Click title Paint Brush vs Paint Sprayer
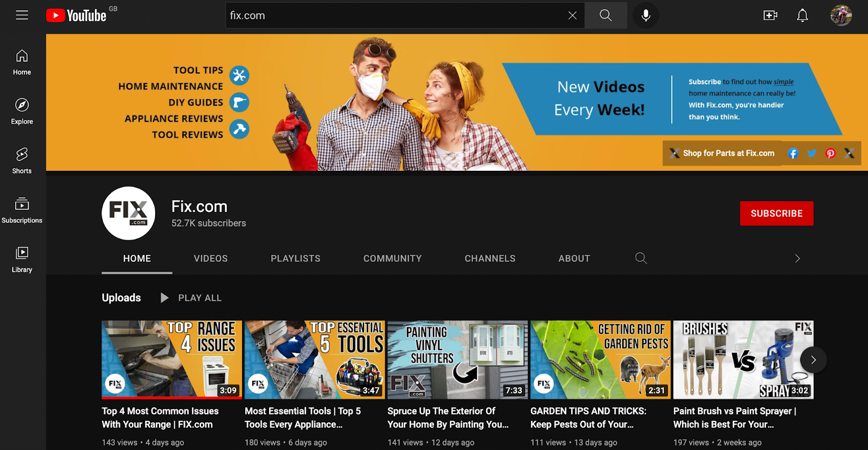The image size is (868, 450). [735, 417]
